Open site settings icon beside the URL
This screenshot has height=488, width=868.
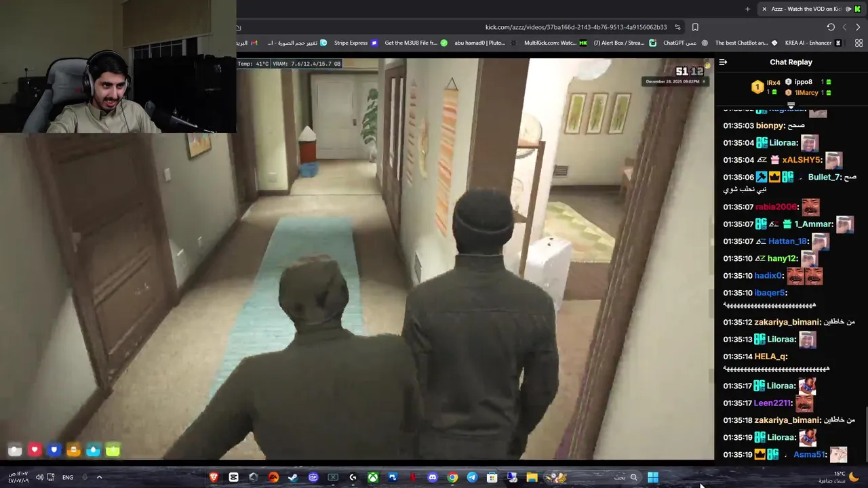677,27
